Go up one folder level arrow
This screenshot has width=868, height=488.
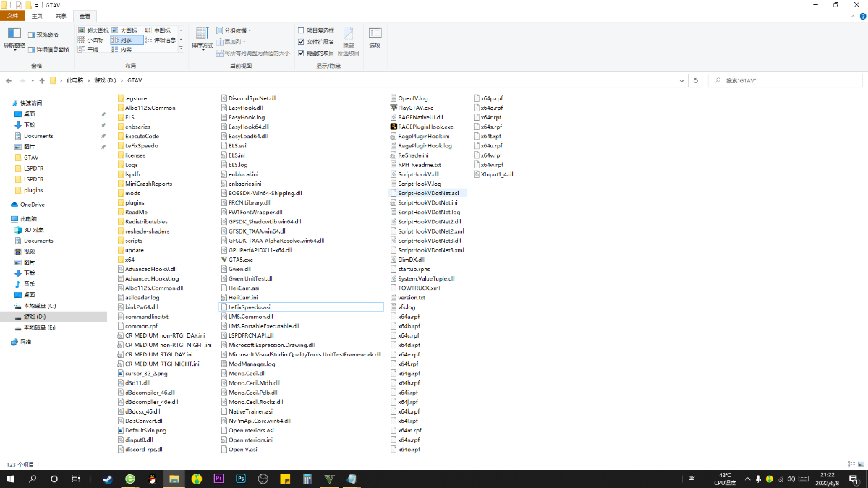[x=42, y=80]
